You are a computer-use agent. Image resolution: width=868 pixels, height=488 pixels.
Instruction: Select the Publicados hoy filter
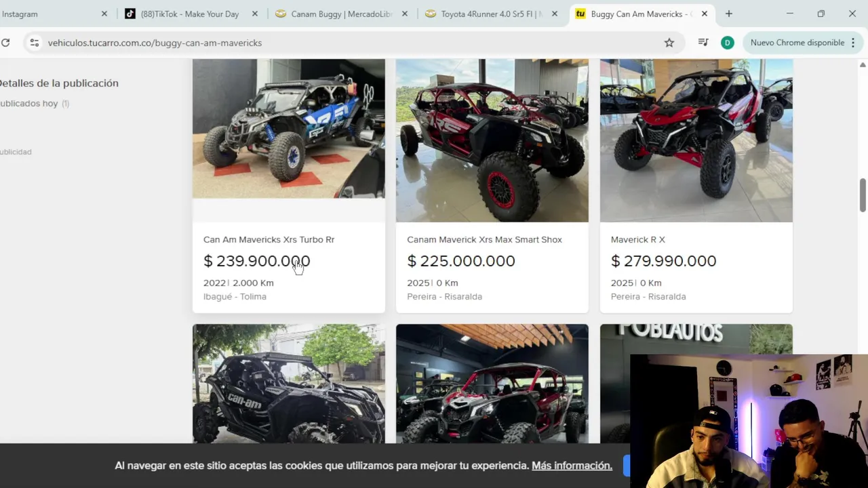pyautogui.click(x=30, y=104)
